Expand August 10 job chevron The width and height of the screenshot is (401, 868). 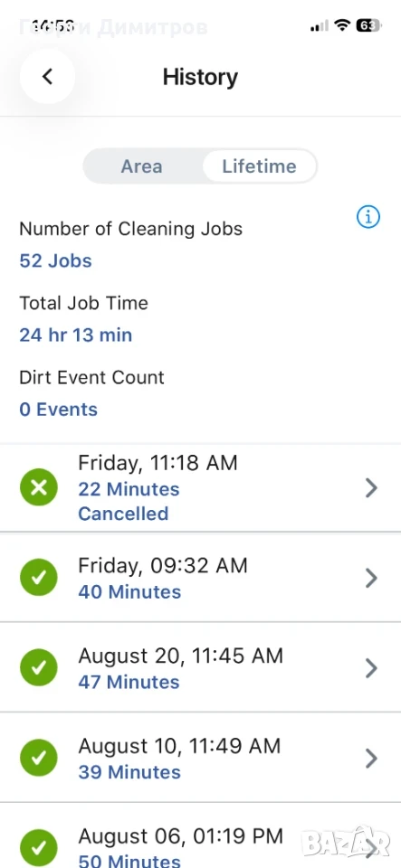[372, 758]
